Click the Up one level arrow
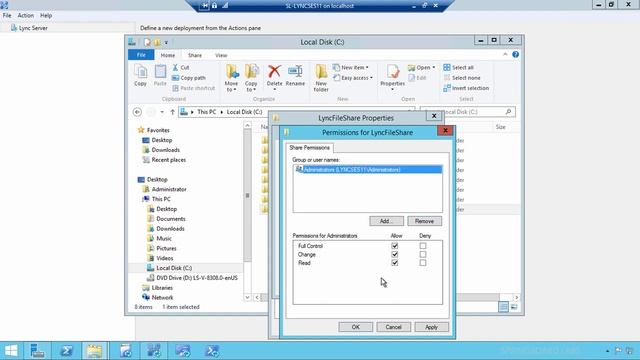The height and width of the screenshot is (360, 640). pos(172,112)
